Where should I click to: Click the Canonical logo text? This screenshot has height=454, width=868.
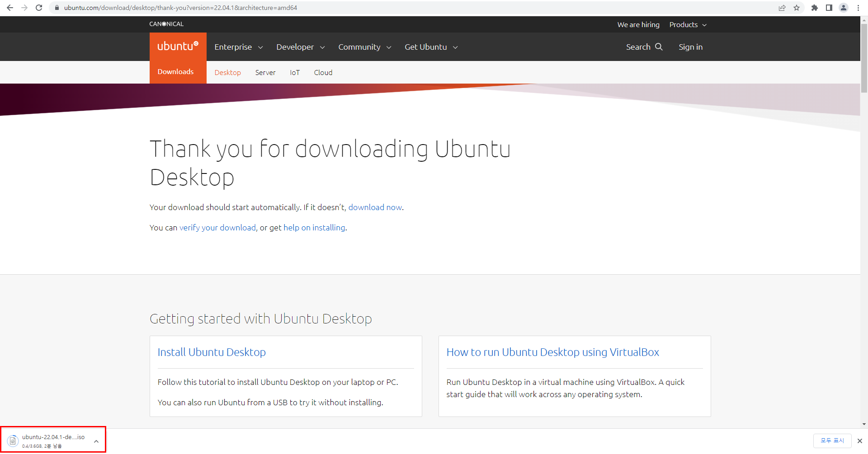pos(166,24)
